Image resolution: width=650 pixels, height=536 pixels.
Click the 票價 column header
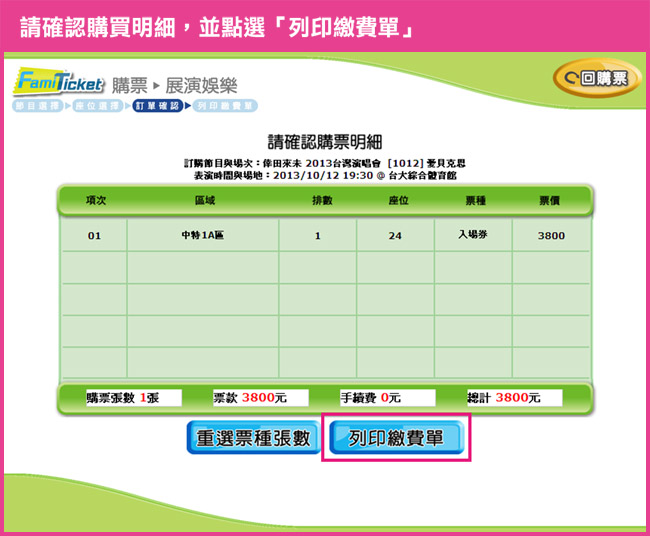[x=550, y=200]
